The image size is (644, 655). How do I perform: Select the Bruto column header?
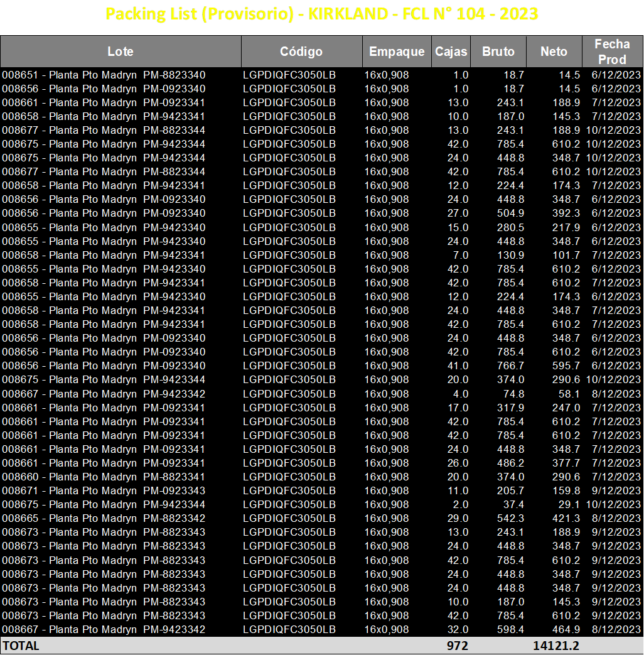point(498,51)
